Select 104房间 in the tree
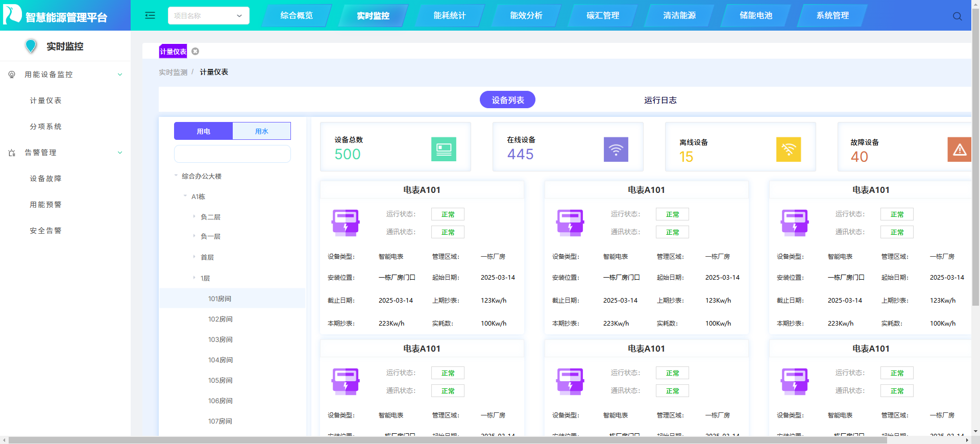 click(x=220, y=360)
